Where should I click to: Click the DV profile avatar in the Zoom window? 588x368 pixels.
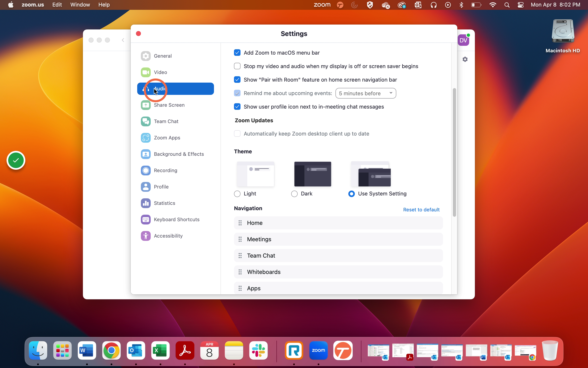(x=463, y=40)
